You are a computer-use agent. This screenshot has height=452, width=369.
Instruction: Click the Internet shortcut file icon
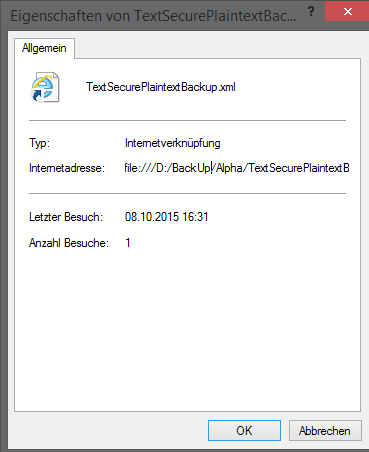[45, 87]
